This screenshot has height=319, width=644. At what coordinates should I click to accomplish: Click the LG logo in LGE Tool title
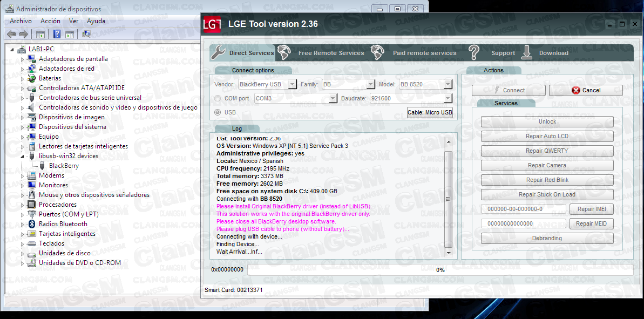coord(212,24)
